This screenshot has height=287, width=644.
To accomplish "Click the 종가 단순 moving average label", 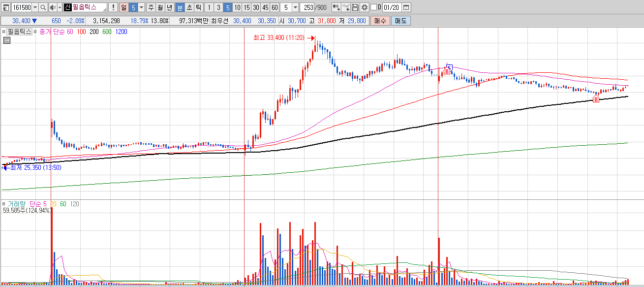I will click(x=52, y=32).
